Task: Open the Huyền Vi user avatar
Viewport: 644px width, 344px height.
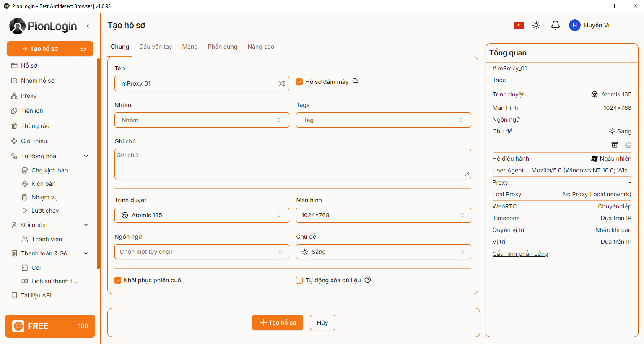Action: (x=575, y=25)
